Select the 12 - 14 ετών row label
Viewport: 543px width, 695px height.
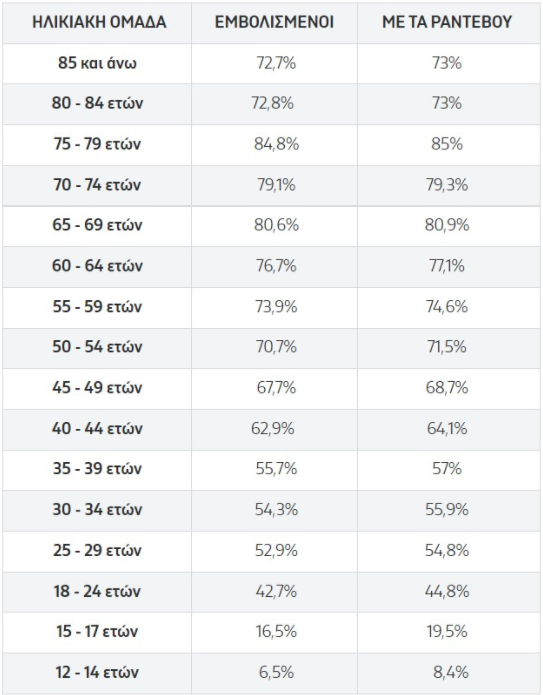pyautogui.click(x=97, y=672)
